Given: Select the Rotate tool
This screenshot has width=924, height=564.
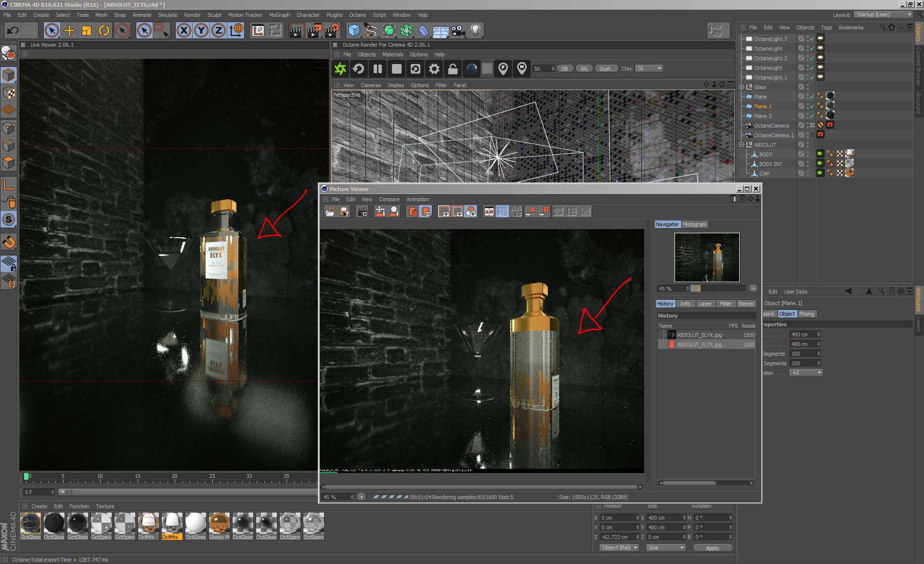Looking at the screenshot, I should [x=104, y=30].
